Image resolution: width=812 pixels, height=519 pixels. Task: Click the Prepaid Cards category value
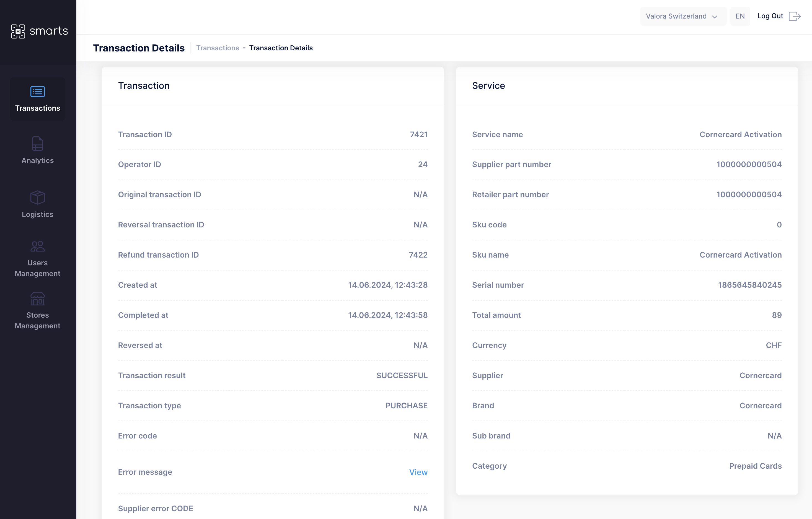(755, 466)
